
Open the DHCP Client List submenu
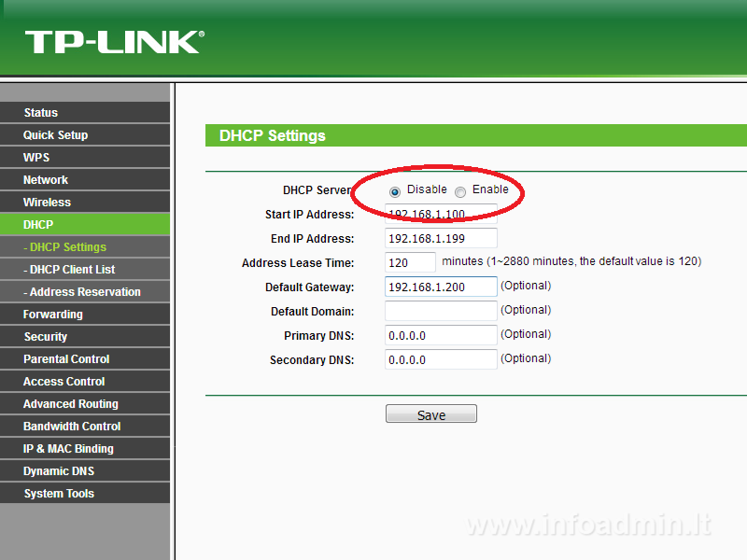click(x=85, y=269)
